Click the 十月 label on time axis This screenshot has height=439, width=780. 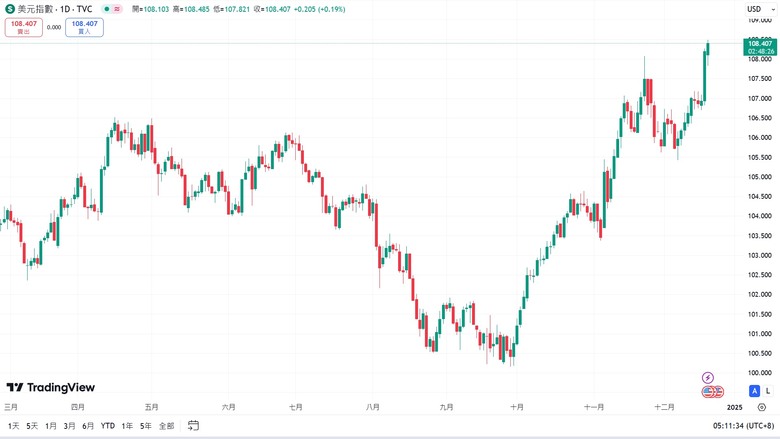click(x=517, y=407)
